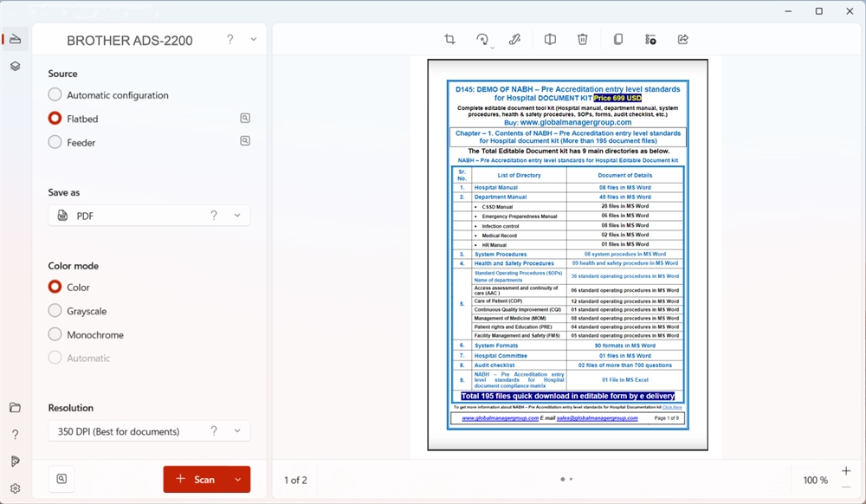
Task: Select Flatbed as the source
Action: click(73, 119)
